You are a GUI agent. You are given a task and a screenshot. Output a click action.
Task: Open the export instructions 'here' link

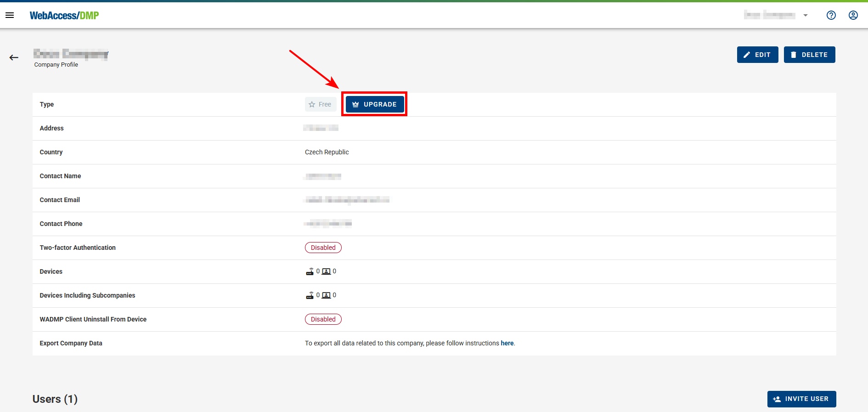pyautogui.click(x=507, y=343)
